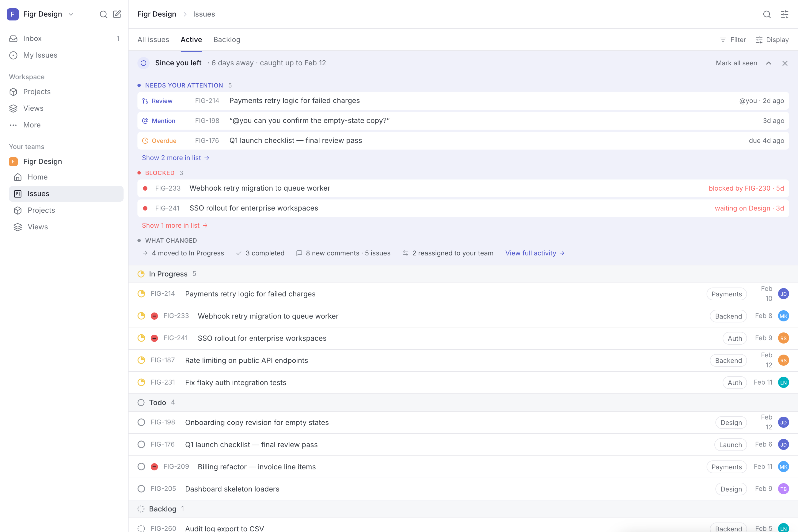
Task: Collapse the Todo group header
Action: 463,403
